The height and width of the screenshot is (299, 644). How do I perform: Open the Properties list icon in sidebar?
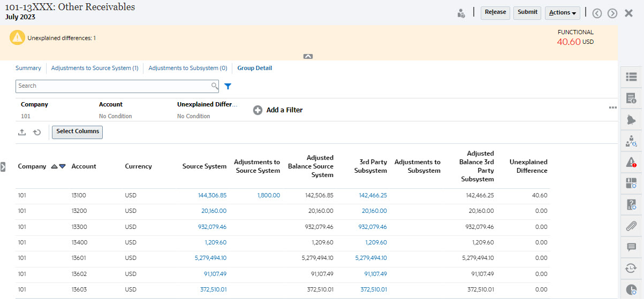point(631,77)
